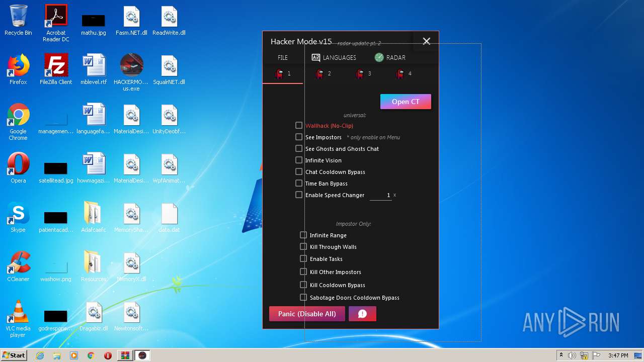Click the speed multiplier input field
Screen dimensions: 644x362
coord(381,195)
